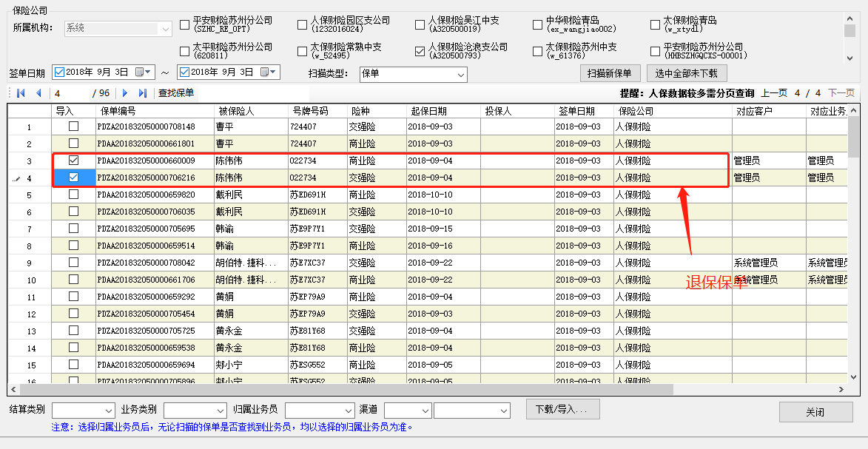Jump to last record icon
Screen dimensions: 868x449
click(143, 93)
